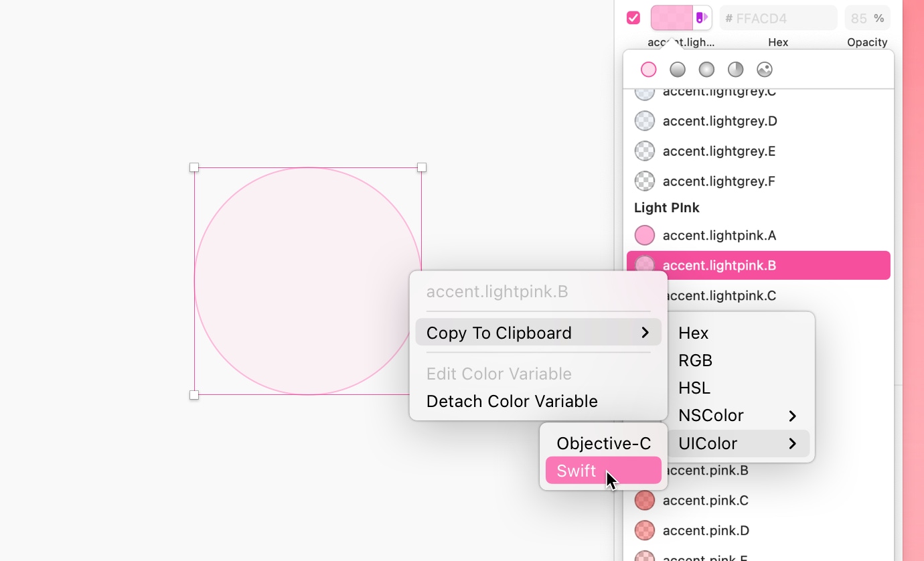Click the Hex value input field
This screenshot has width=924, height=561.
pyautogui.click(x=778, y=17)
